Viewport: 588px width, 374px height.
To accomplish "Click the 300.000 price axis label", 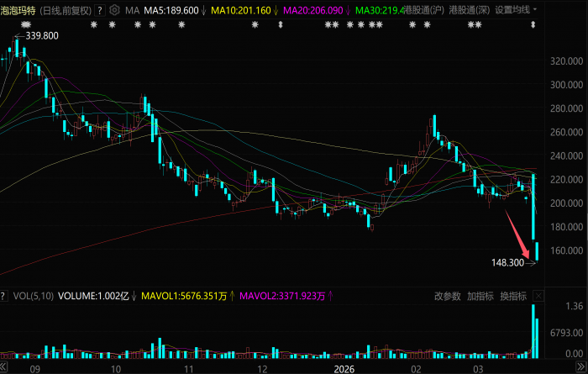I will click(566, 85).
